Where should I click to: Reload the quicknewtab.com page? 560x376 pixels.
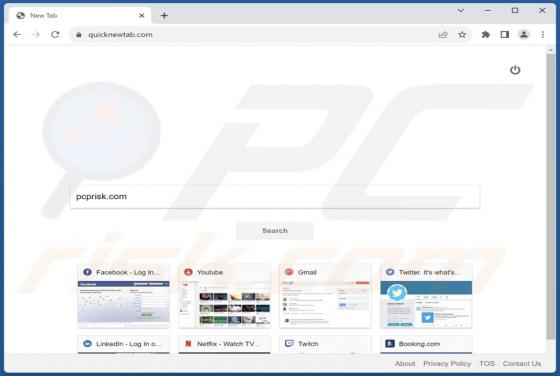(x=55, y=35)
